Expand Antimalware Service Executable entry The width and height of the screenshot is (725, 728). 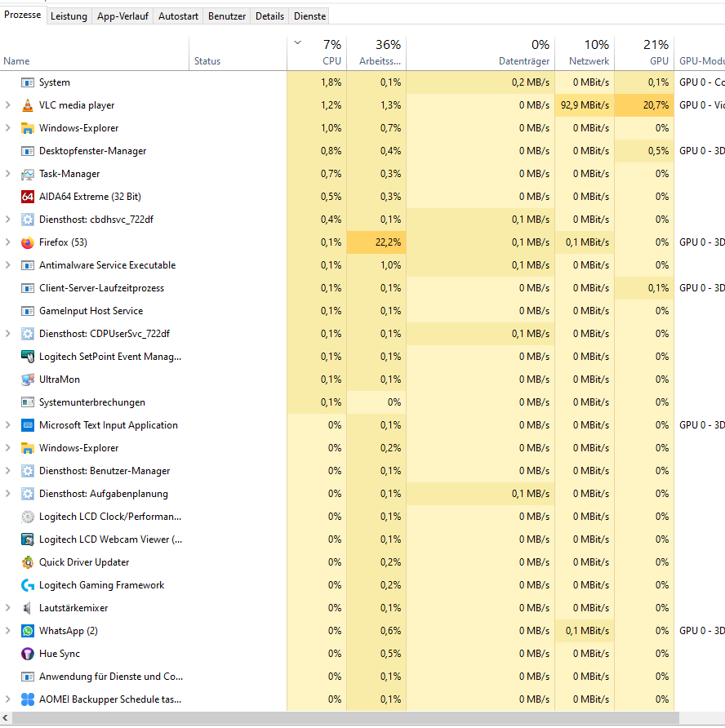(x=7, y=265)
